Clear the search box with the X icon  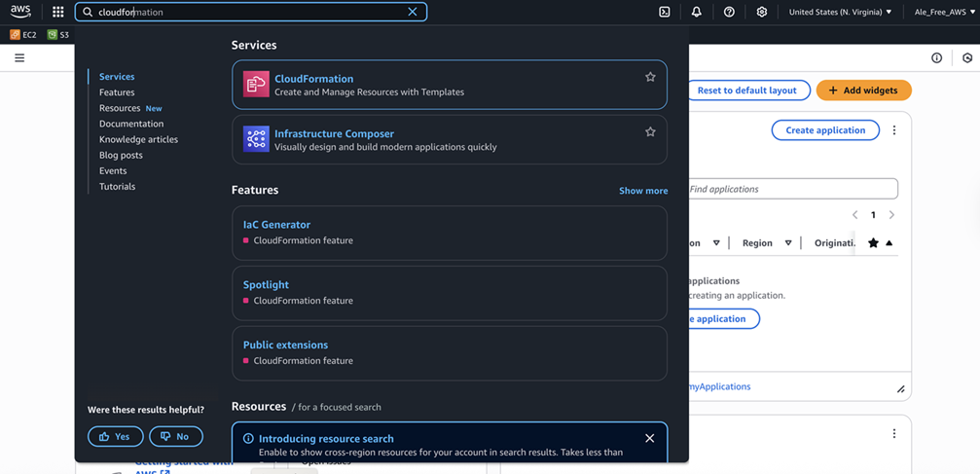[412, 12]
